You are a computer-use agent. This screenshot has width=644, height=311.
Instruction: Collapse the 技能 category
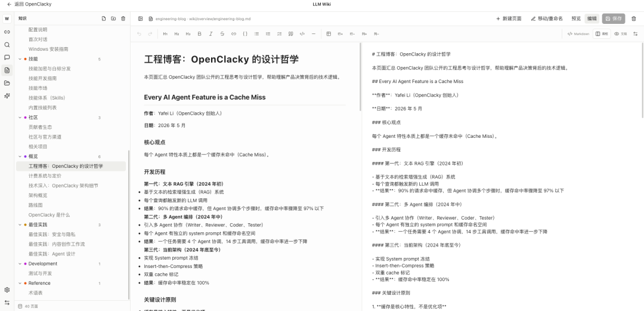(20, 59)
